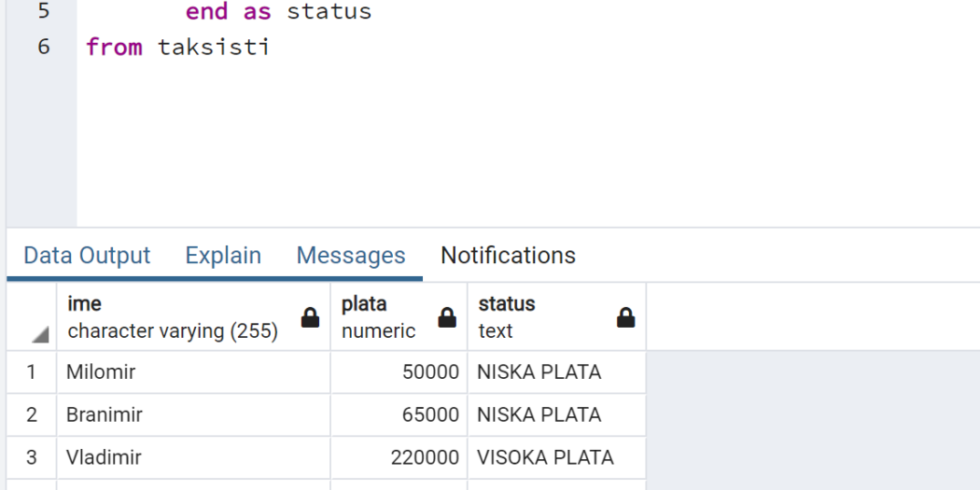Viewport: 980px width, 490px height.
Task: Open the Notifications tab
Action: 508,255
